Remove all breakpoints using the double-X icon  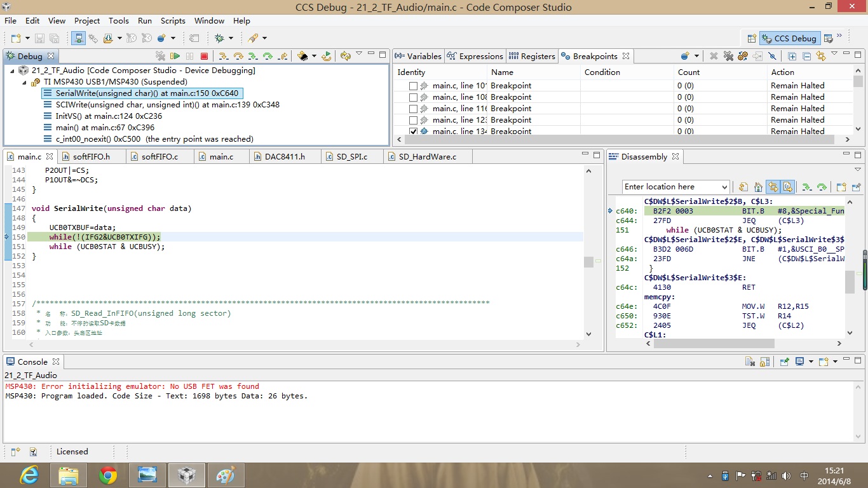point(728,56)
